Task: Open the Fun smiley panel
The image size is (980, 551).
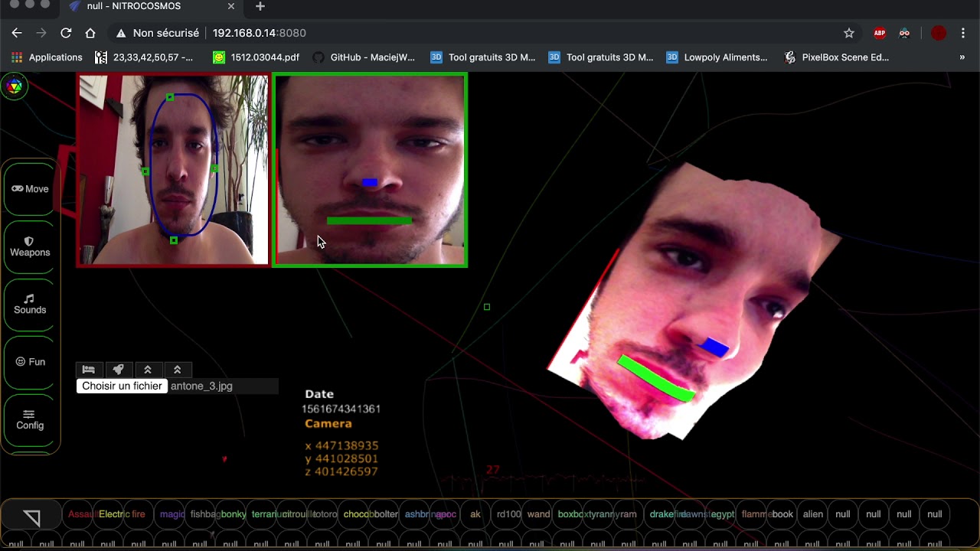Action: (30, 362)
